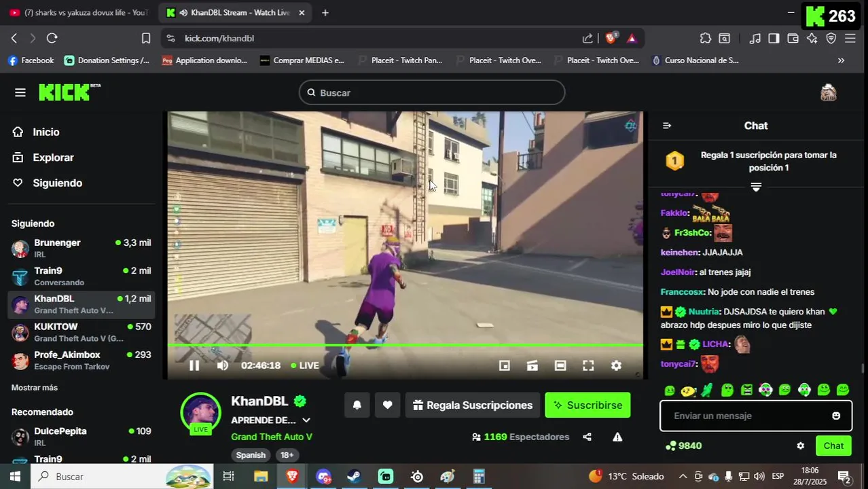Open the Facebook bookmark
Viewport: 868px width, 489px height.
click(x=31, y=60)
